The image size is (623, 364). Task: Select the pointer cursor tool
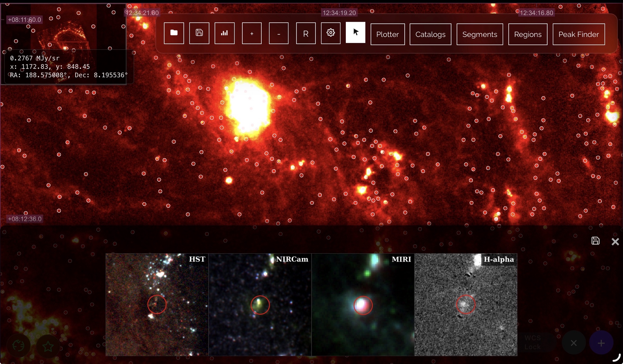pyautogui.click(x=355, y=32)
